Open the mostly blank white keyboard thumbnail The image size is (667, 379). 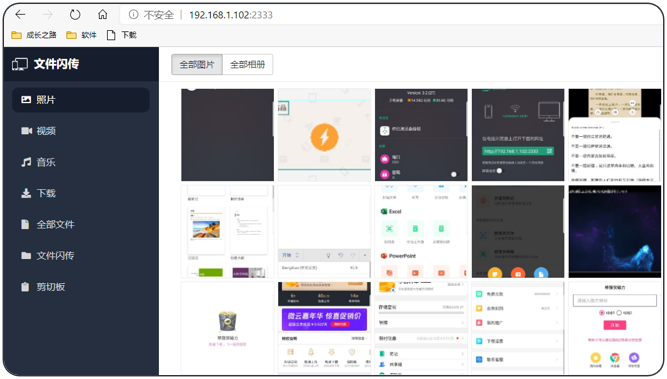point(324,231)
